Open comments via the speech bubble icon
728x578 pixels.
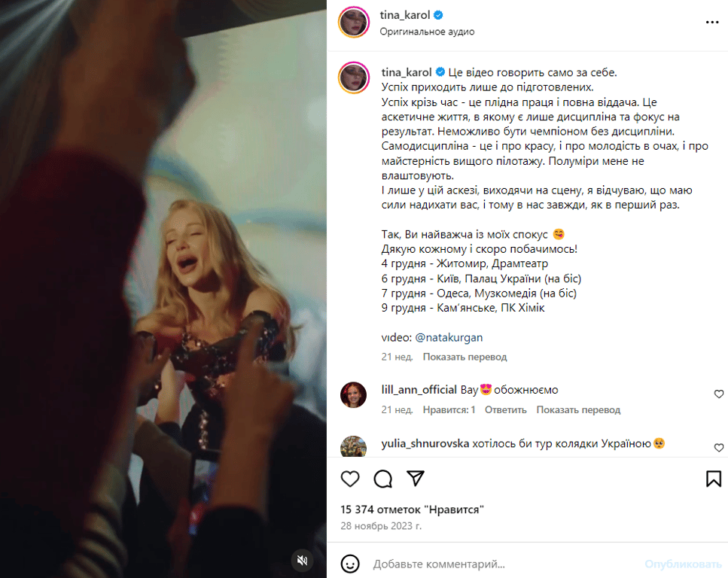click(x=382, y=479)
